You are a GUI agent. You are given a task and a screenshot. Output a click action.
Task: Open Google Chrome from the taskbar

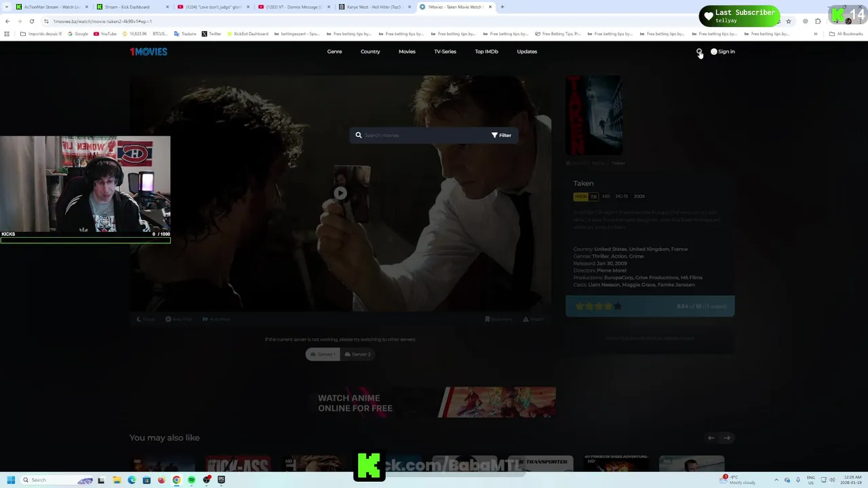coord(176,480)
